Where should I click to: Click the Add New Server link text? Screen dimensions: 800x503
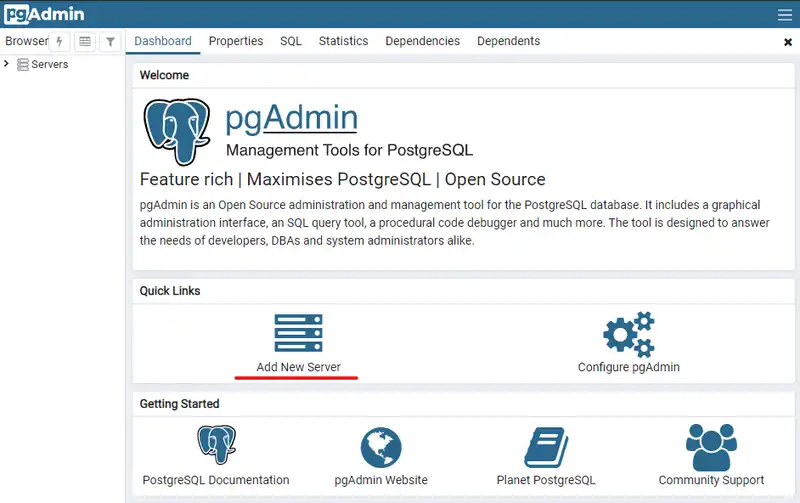[298, 367]
